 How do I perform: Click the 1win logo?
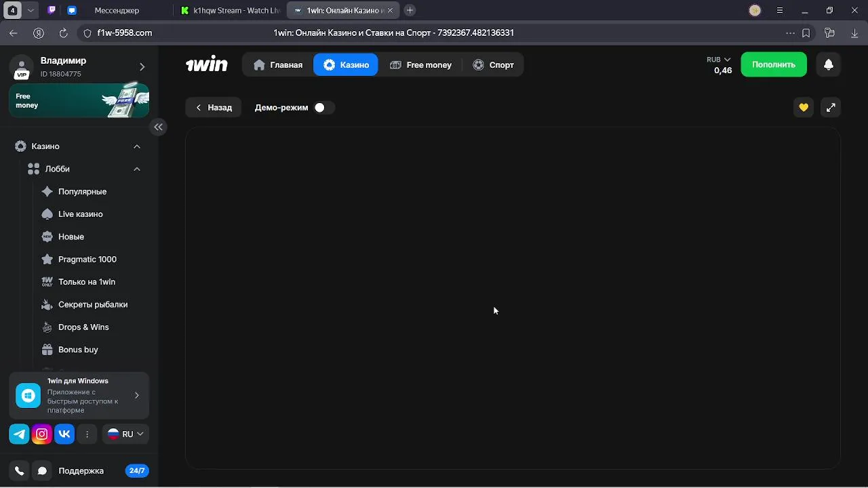(207, 64)
